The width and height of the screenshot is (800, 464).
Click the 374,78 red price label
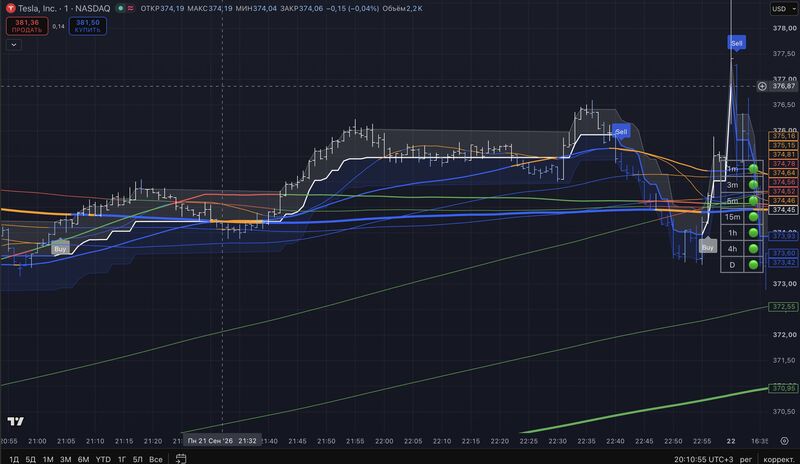point(783,164)
